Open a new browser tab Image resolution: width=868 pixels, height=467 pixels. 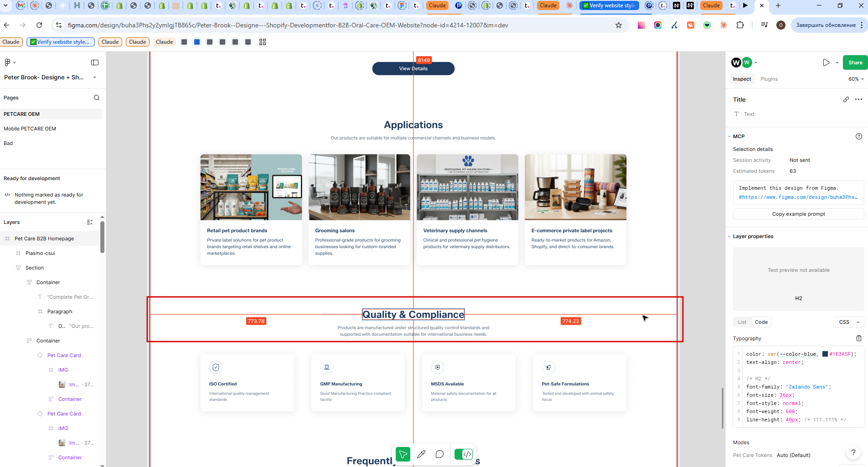pyautogui.click(x=778, y=5)
